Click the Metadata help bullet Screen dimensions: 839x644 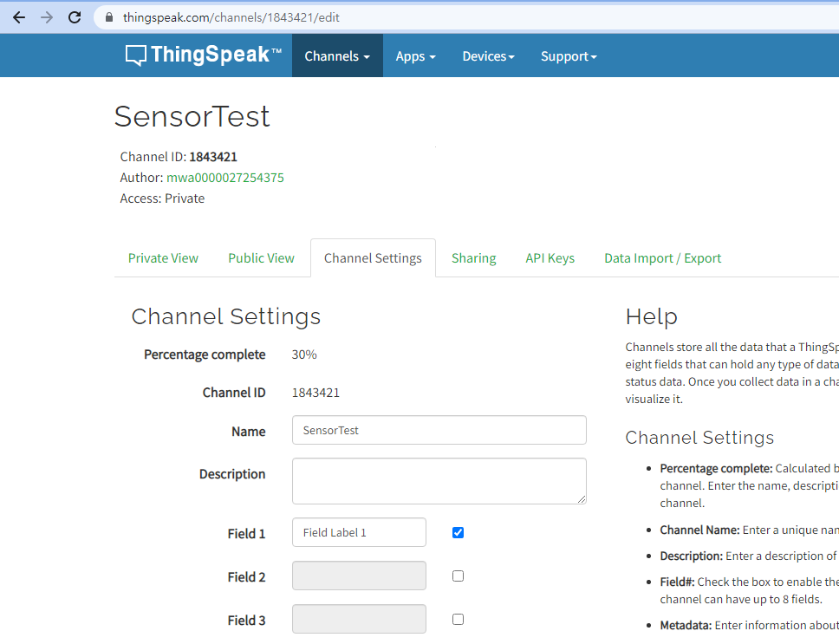(x=749, y=625)
